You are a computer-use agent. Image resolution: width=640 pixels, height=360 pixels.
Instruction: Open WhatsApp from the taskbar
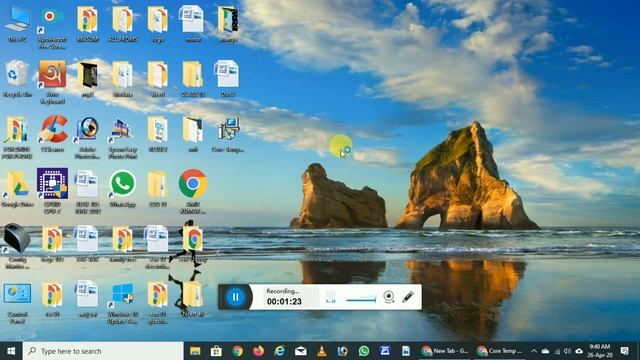[x=364, y=351]
